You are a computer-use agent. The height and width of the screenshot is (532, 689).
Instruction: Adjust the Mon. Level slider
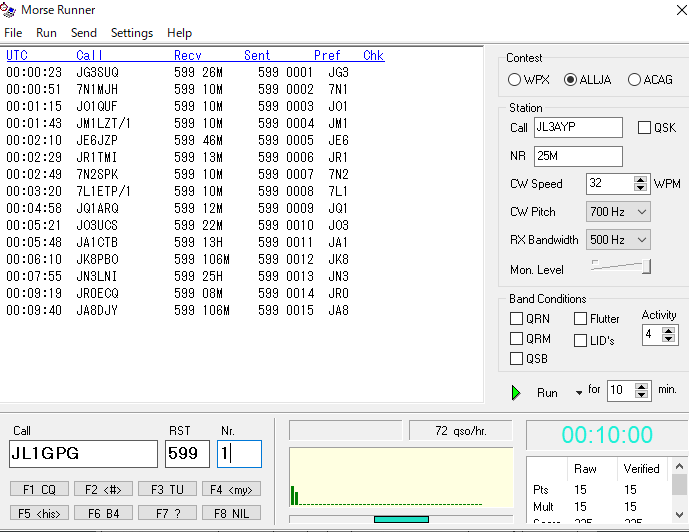(646, 266)
